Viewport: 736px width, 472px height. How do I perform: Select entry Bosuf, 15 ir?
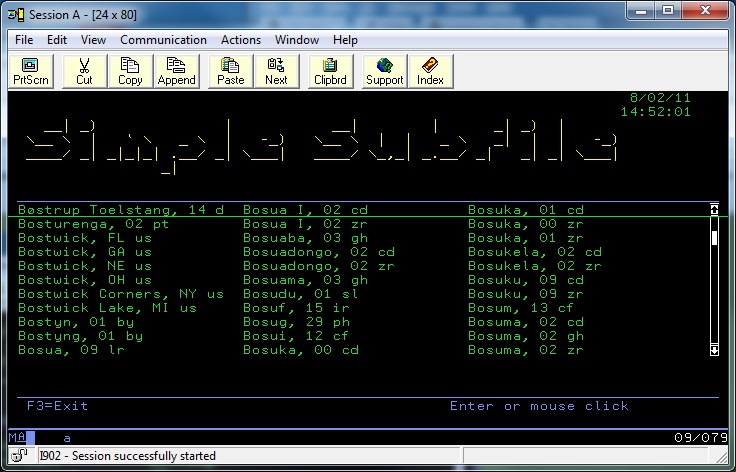(x=297, y=308)
